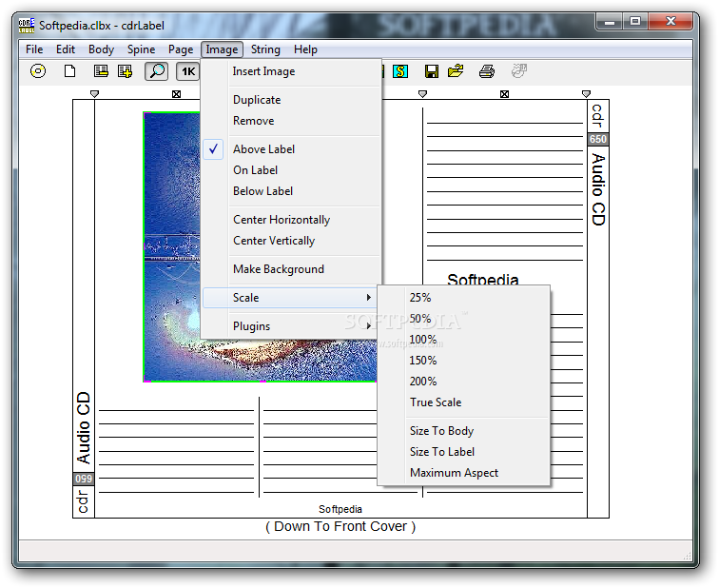Click the CD disc icon in toolbar
This screenshot has width=719, height=588.
38,71
